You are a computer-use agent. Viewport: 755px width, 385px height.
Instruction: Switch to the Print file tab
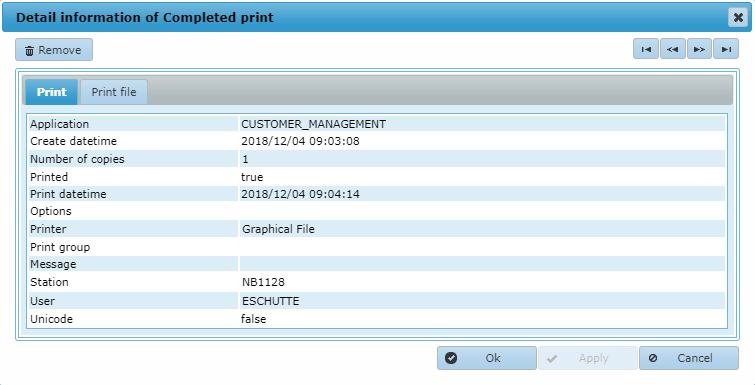pos(114,92)
